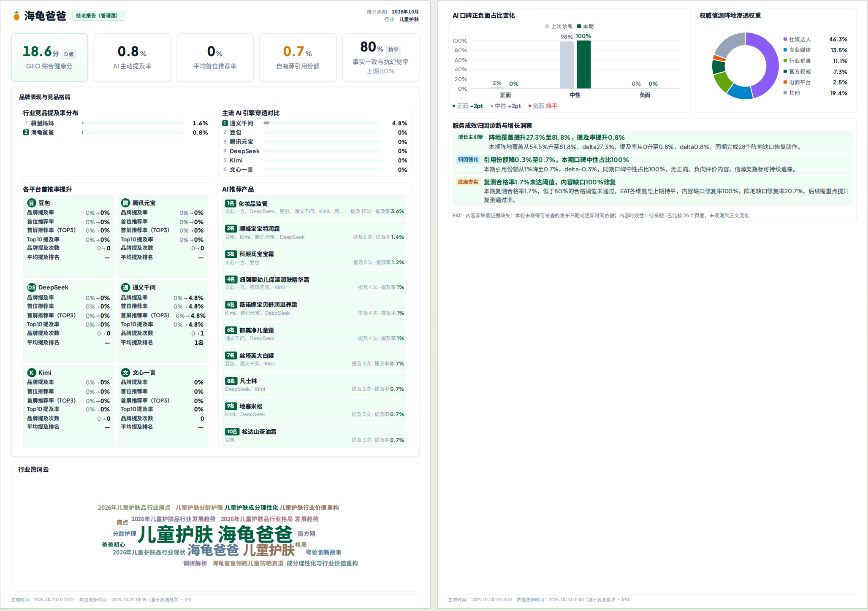Click the 专业媒体 blue legend swatch

(x=785, y=50)
